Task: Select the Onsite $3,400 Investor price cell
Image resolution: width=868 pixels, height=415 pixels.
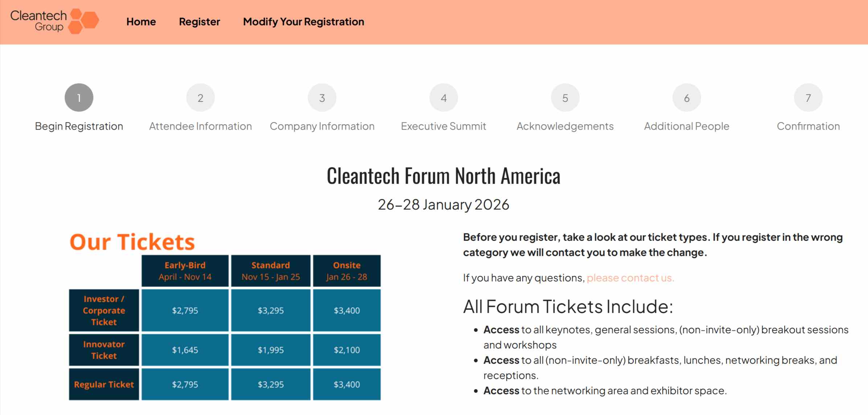Action: [347, 310]
